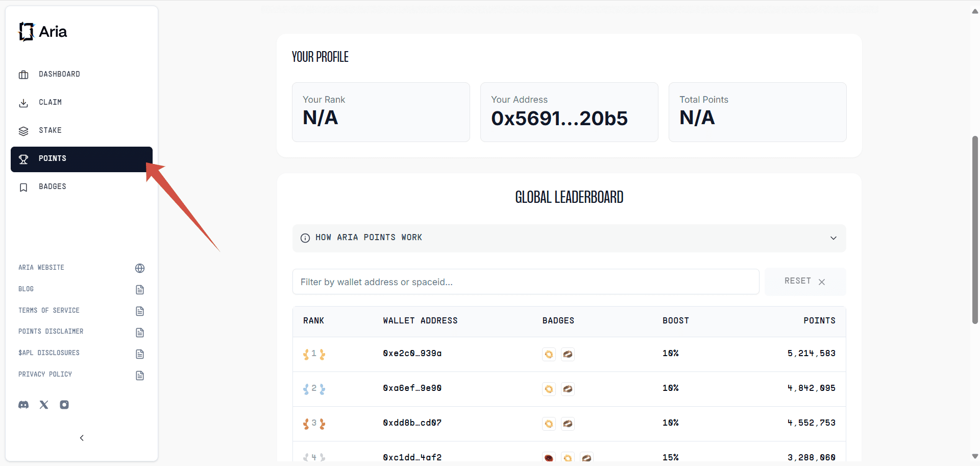Open the Terms of Service link
Image resolution: width=980 pixels, height=466 pixels.
click(49, 311)
